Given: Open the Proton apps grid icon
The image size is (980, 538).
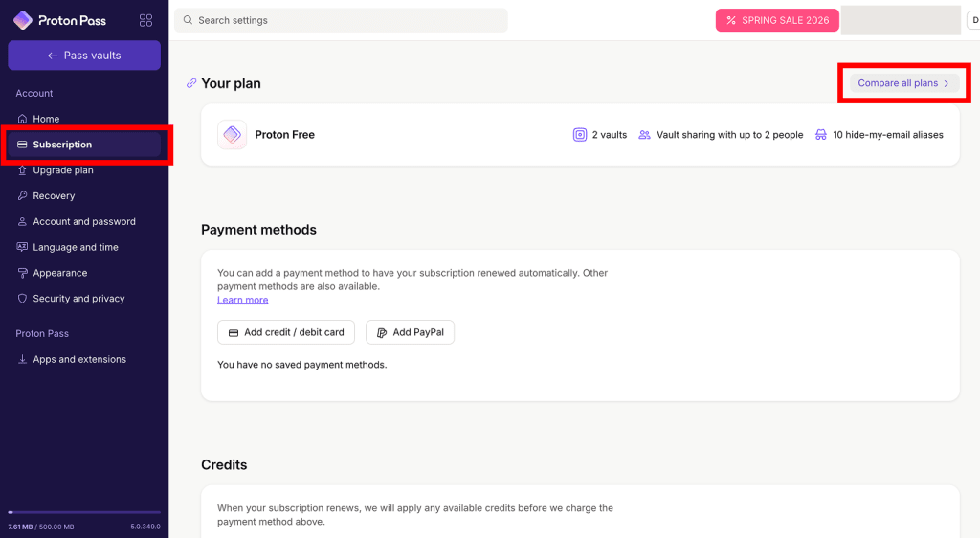Looking at the screenshot, I should [x=145, y=20].
